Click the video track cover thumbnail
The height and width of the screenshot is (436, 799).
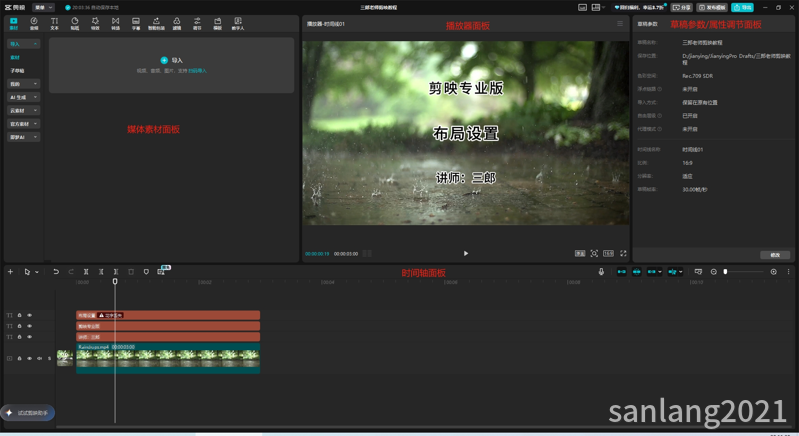pyautogui.click(x=65, y=358)
